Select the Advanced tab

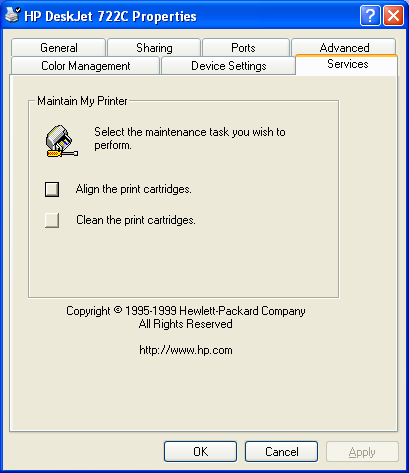[x=344, y=47]
